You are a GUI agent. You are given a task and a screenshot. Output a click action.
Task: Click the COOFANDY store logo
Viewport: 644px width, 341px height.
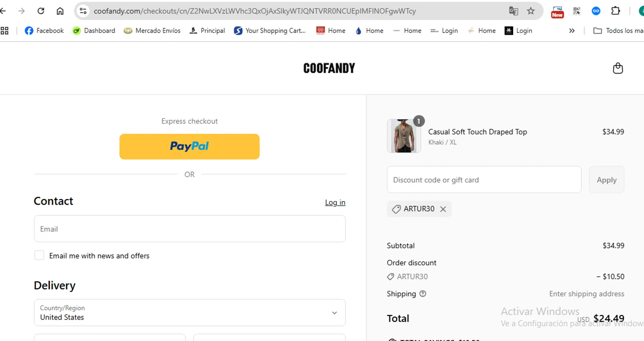[x=329, y=68]
